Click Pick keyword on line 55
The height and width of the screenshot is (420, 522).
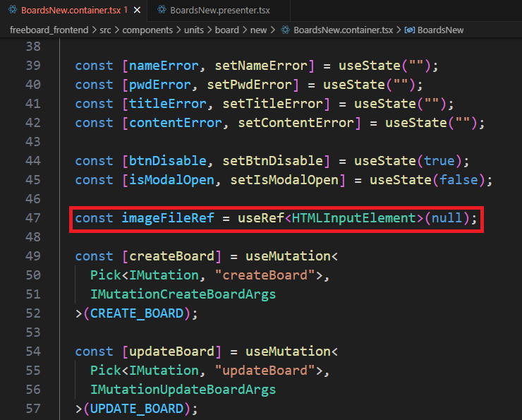(x=106, y=370)
